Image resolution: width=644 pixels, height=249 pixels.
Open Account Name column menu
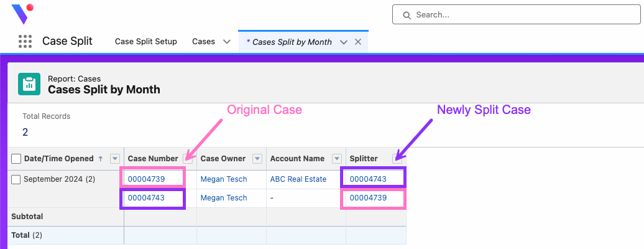coord(337,159)
